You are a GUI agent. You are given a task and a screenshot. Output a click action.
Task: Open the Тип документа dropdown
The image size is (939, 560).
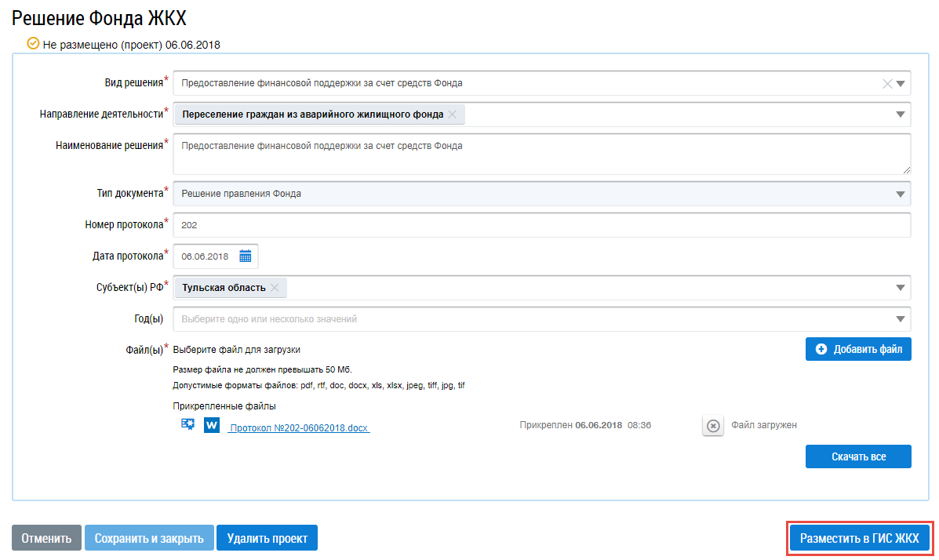click(x=901, y=194)
